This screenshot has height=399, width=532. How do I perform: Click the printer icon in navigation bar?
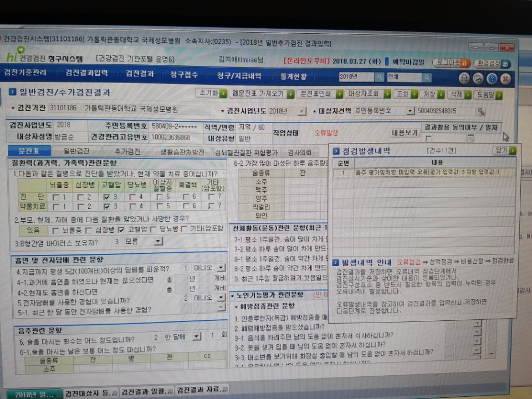click(x=464, y=79)
